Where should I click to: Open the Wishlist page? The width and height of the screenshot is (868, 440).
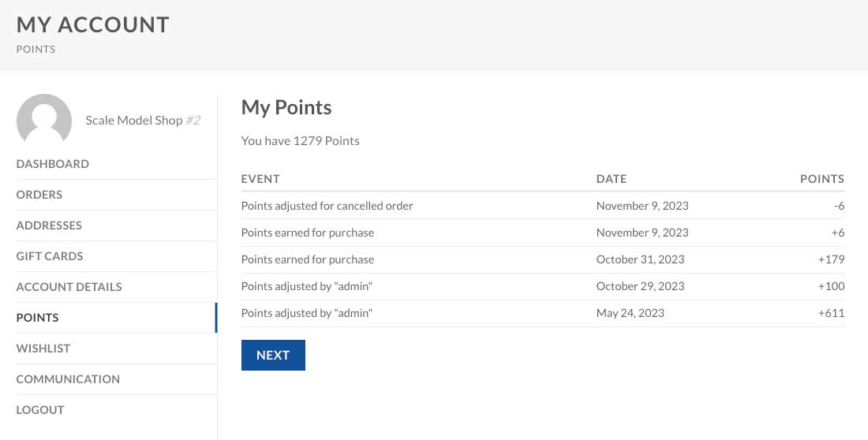pyautogui.click(x=43, y=349)
